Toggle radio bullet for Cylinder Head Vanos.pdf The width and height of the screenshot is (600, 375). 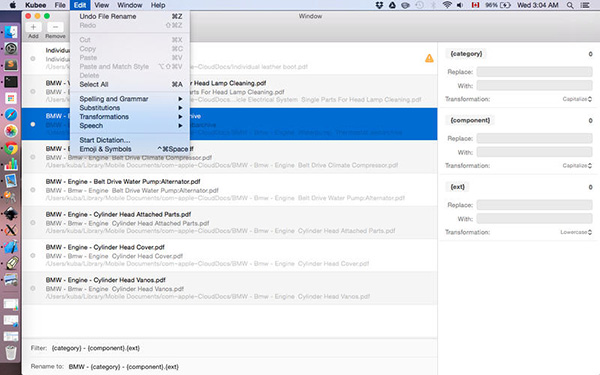coord(33,288)
